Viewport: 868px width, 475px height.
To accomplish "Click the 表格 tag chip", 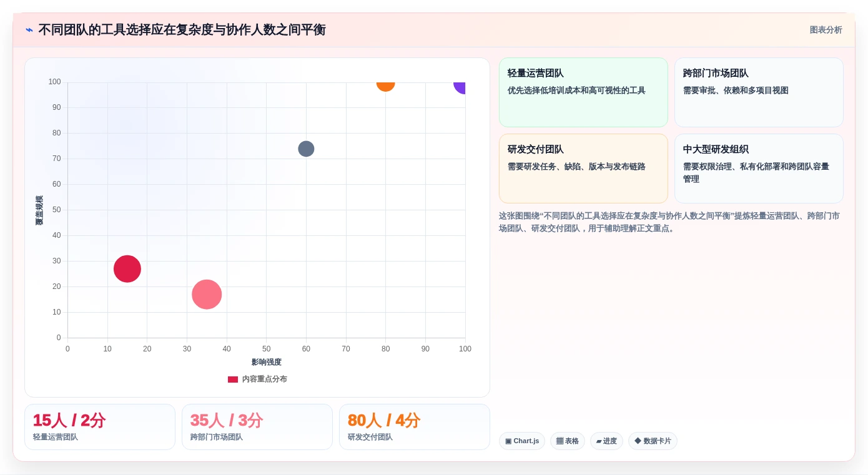I will (x=568, y=441).
